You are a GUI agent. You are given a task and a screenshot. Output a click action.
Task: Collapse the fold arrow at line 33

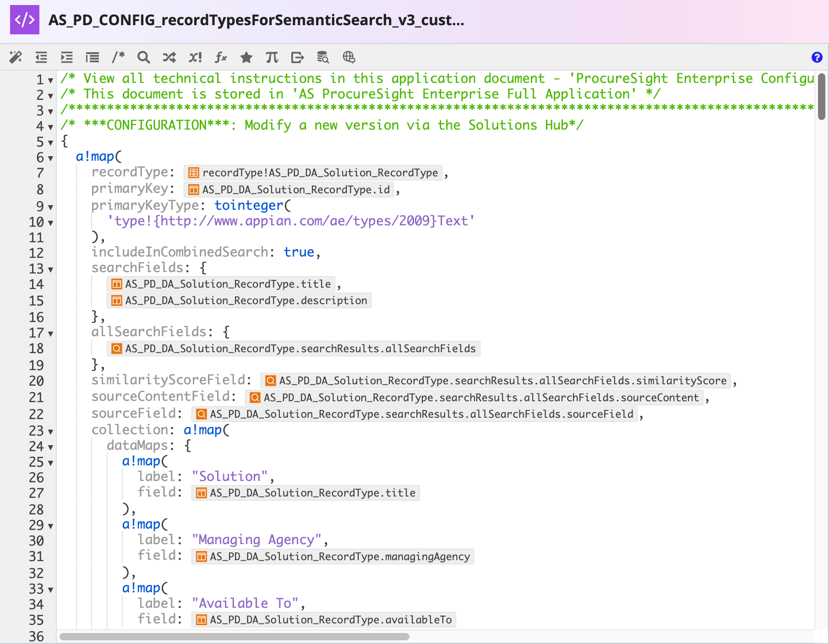[50, 589]
